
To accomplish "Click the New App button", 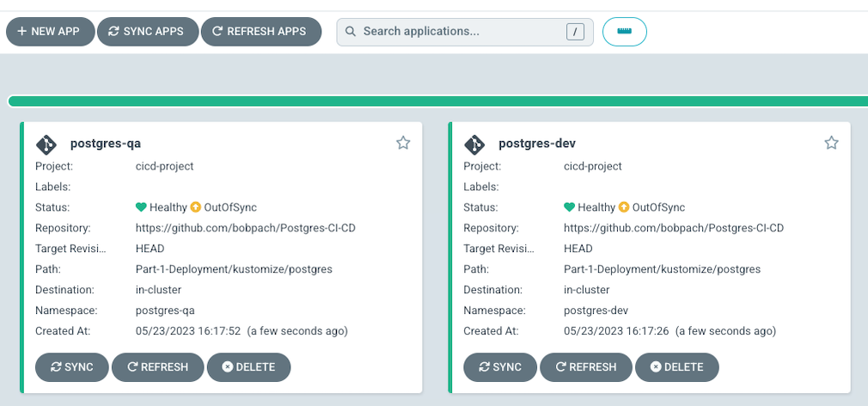I will 50,32.
